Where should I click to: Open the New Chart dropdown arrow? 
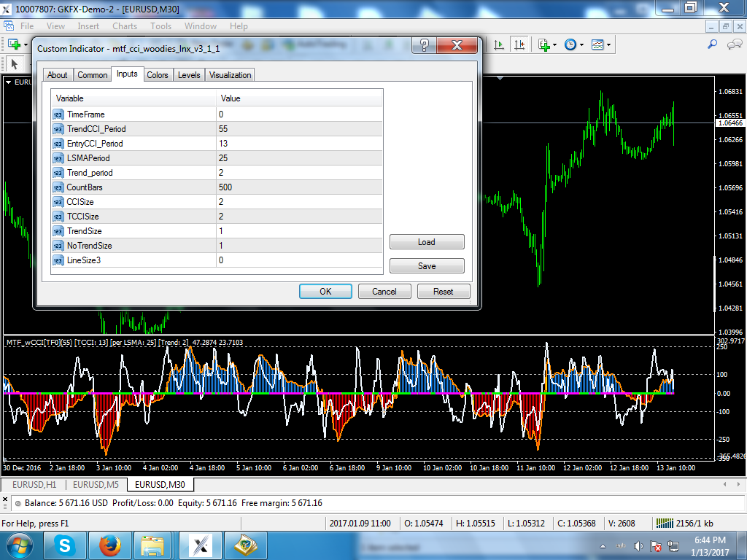(x=26, y=44)
